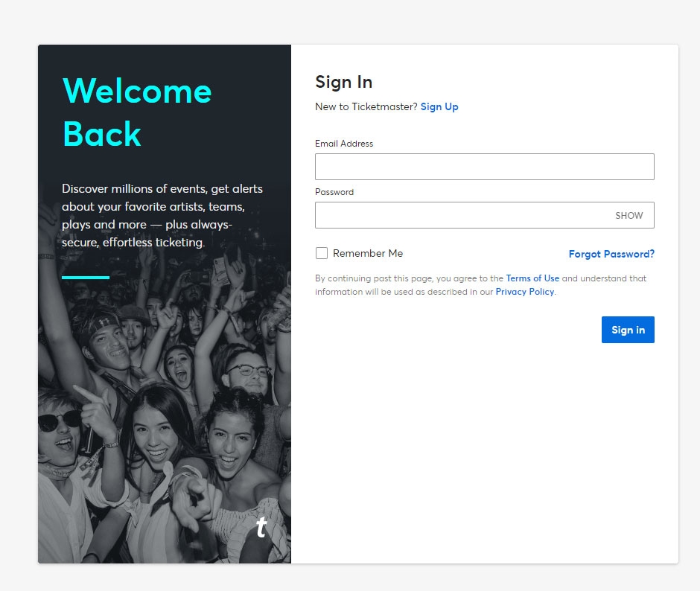Click the 'Password' field label

click(334, 192)
